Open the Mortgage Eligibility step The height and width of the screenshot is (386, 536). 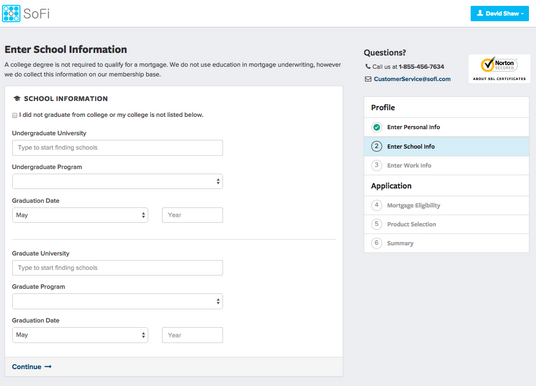click(446, 205)
